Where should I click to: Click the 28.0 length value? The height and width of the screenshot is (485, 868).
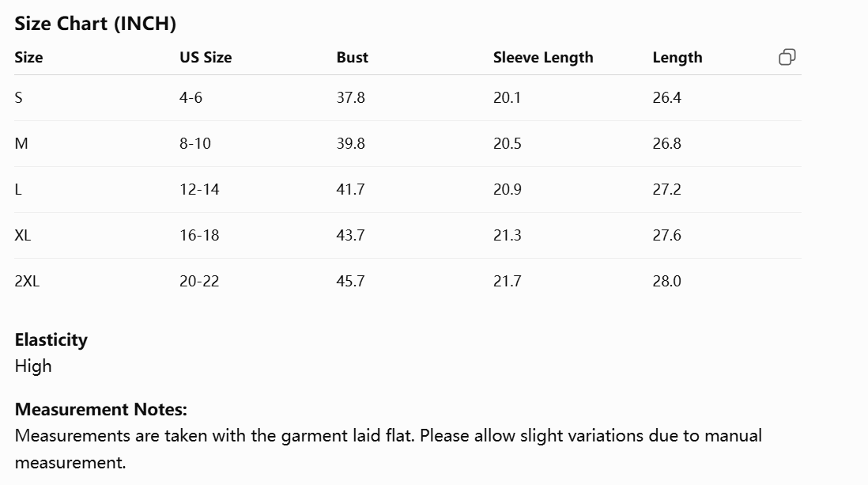pyautogui.click(x=666, y=281)
